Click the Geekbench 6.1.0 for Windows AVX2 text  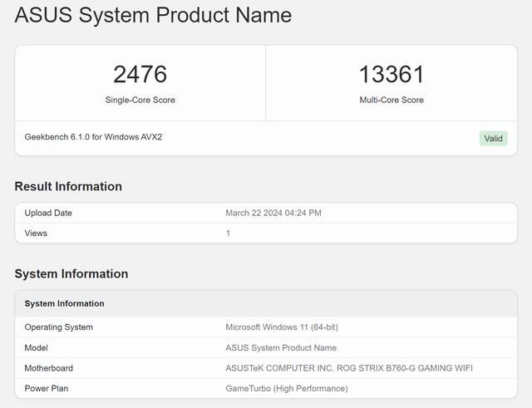pos(93,137)
